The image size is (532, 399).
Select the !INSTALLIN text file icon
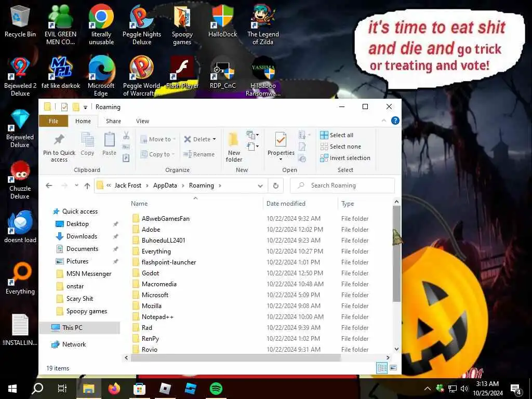(x=20, y=330)
